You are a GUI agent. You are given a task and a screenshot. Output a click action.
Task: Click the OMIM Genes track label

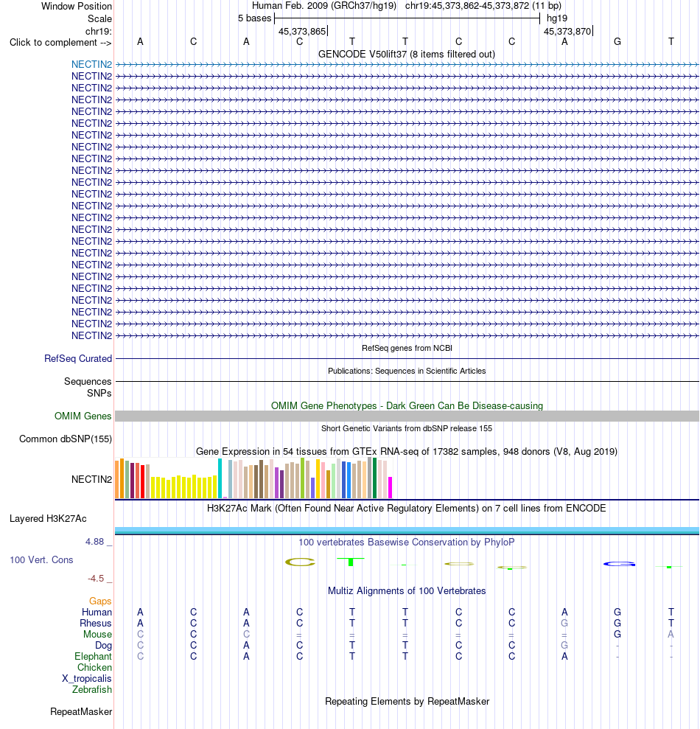(83, 416)
